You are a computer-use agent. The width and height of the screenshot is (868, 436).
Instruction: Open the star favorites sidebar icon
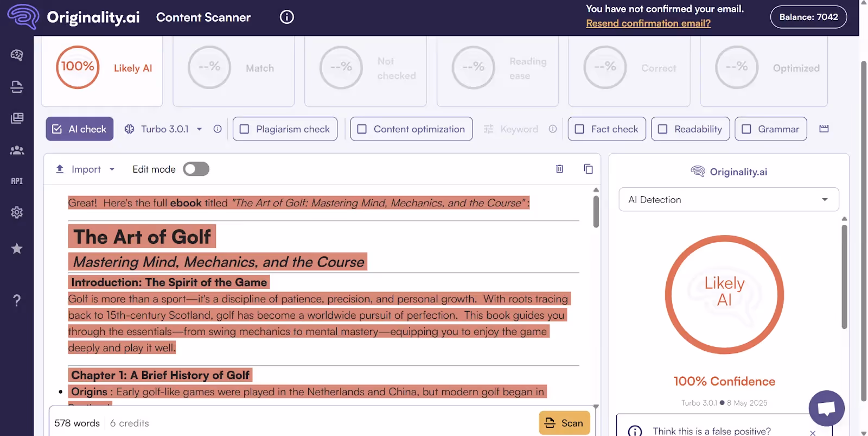click(x=17, y=249)
